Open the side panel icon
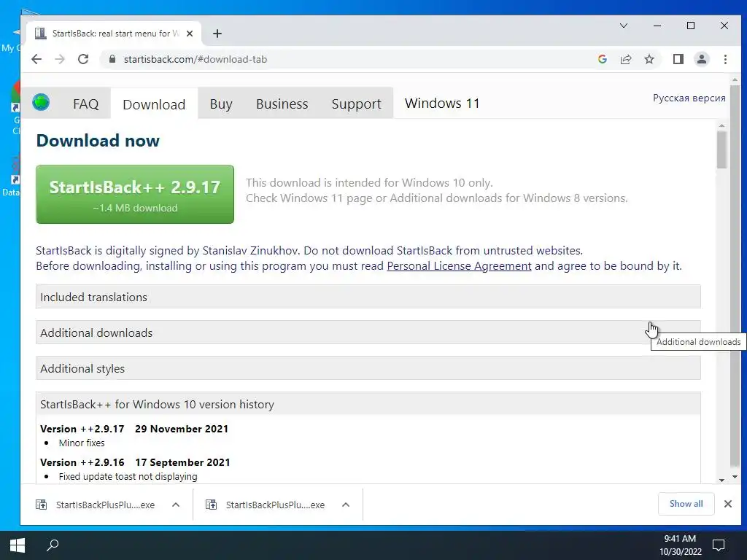Viewport: 747px width, 560px height. pyautogui.click(x=678, y=59)
